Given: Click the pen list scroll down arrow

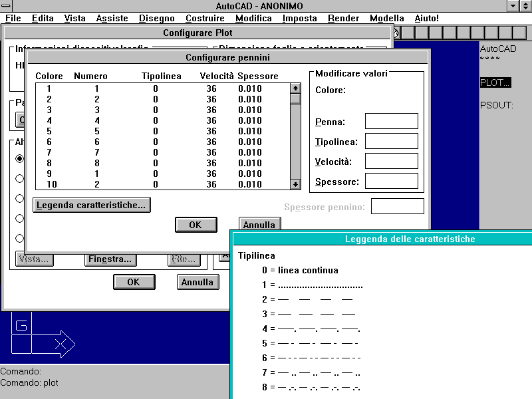Looking at the screenshot, I should point(295,184).
